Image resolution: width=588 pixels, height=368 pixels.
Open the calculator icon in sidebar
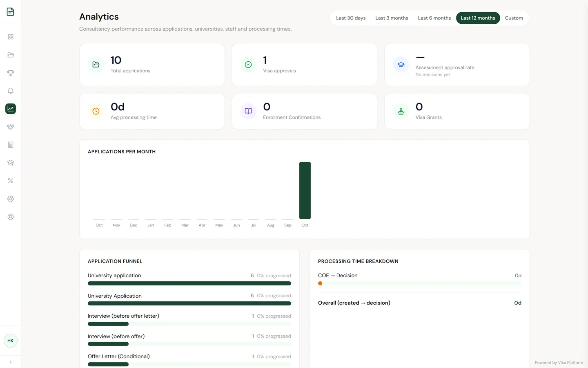[11, 145]
